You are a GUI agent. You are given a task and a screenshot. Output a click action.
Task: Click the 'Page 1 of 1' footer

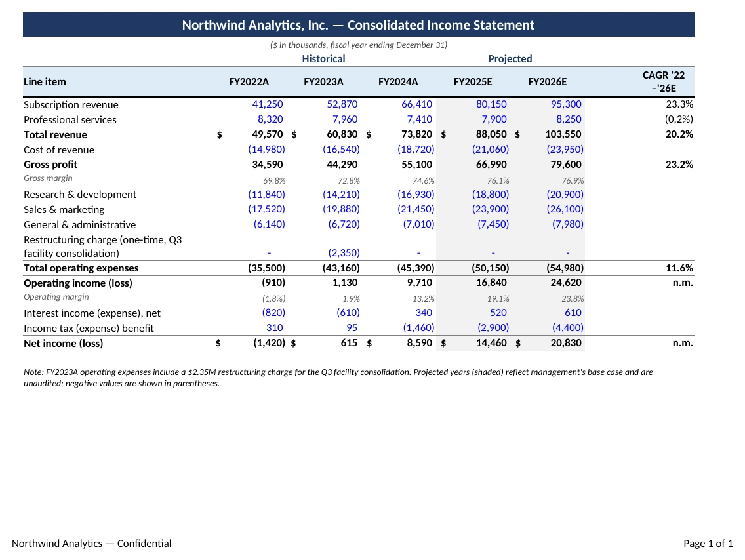click(x=708, y=544)
